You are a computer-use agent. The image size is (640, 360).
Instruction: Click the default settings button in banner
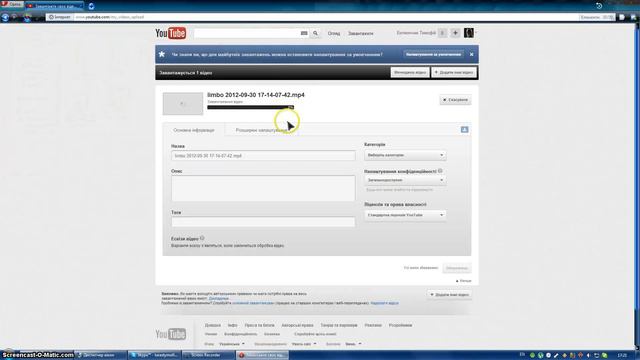[433, 54]
